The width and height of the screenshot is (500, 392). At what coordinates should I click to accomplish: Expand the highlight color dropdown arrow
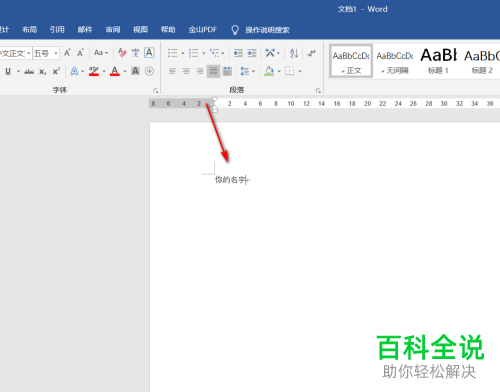point(104,71)
